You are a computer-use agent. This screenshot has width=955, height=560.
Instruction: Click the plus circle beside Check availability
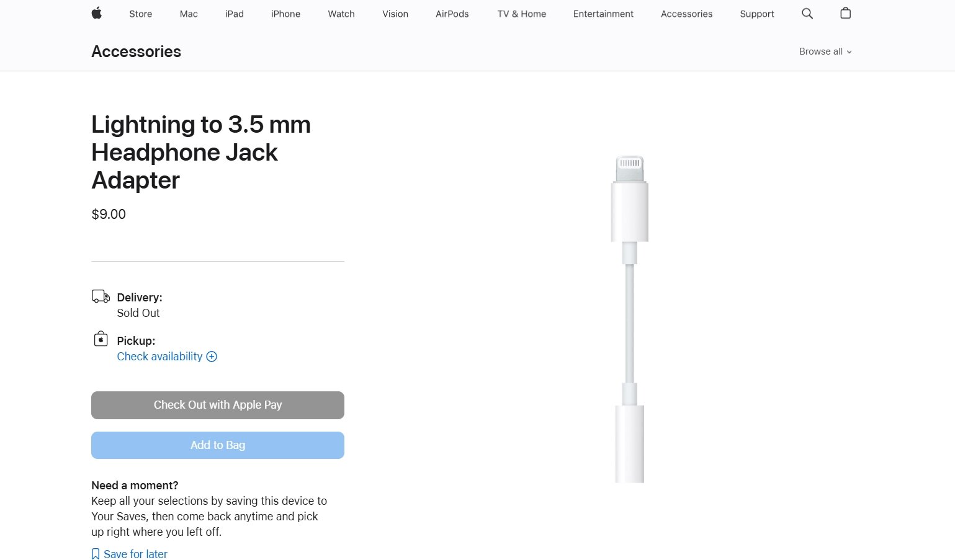212,357
